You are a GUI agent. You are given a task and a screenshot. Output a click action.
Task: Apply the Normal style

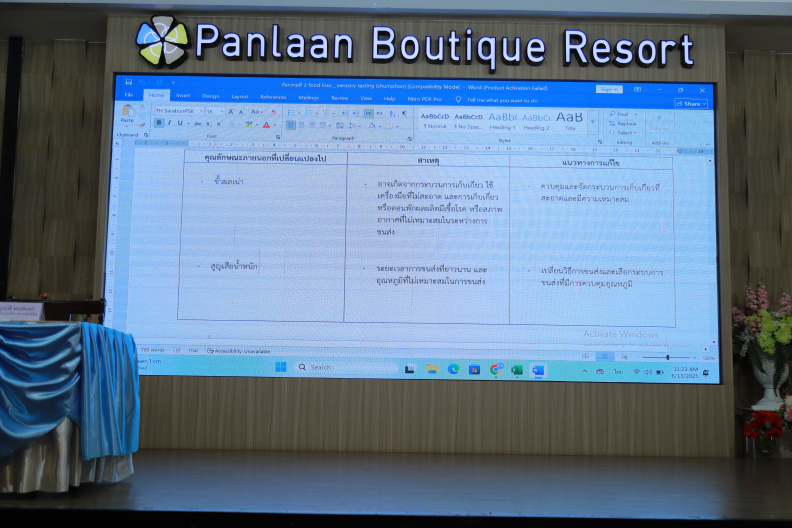[435, 121]
